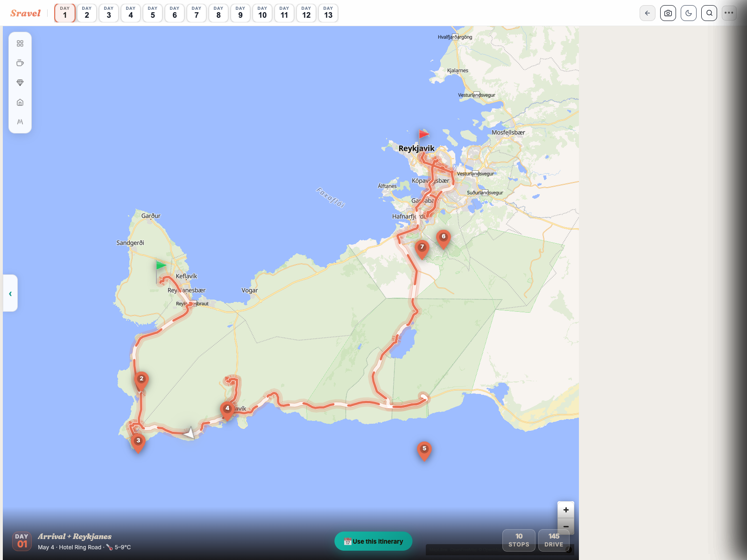
Task: Click the 145 Drive stat badge
Action: click(554, 540)
